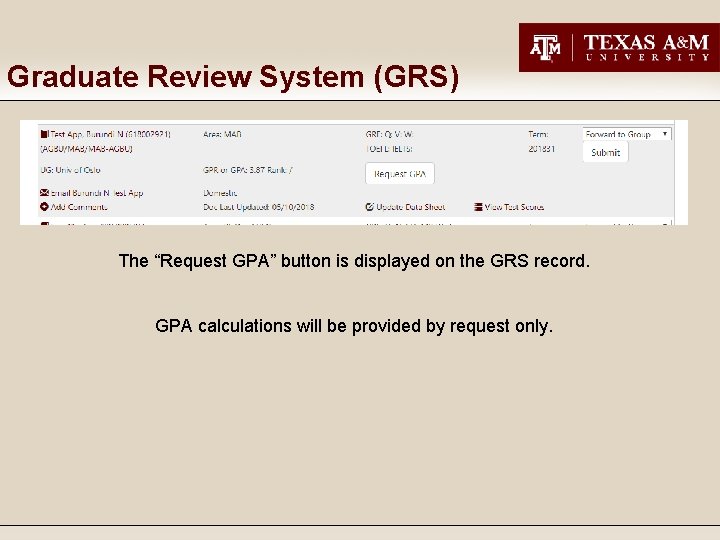The height and width of the screenshot is (540, 720).
Task: Click the term value 201831
Action: tap(541, 149)
